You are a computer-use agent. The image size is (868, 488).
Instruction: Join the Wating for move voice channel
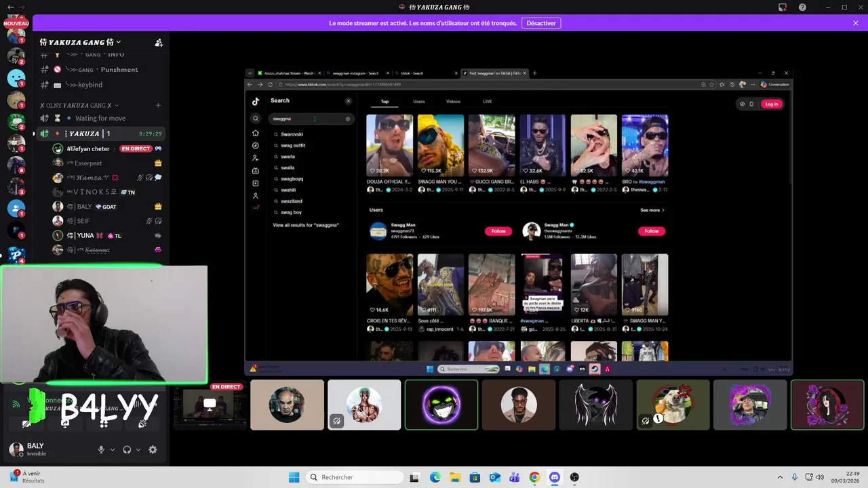[100, 119]
